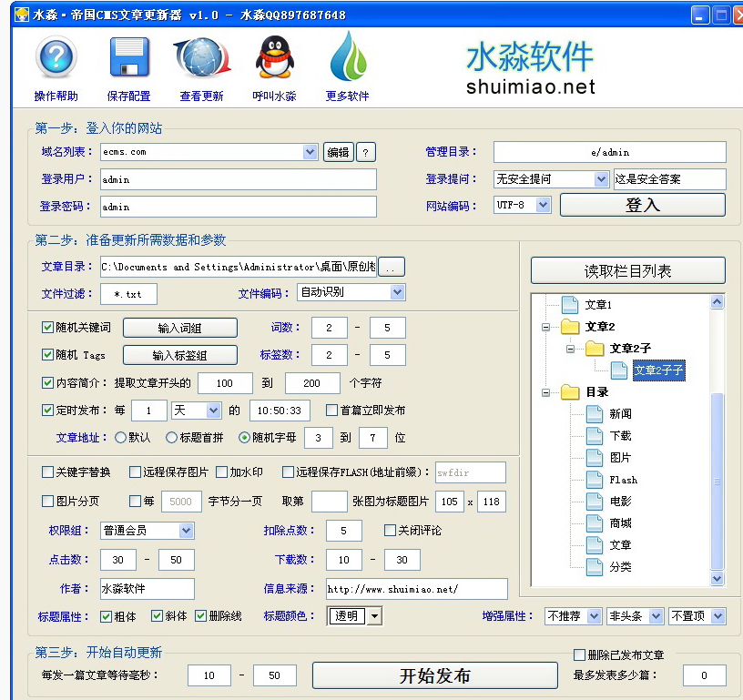The image size is (743, 700).
Task: Click the 文章1 page icon in the tree
Action: [x=570, y=305]
